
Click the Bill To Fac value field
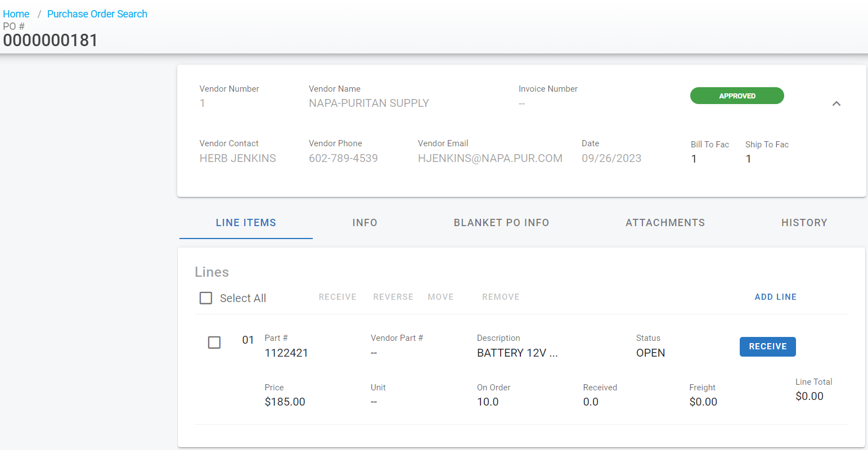(694, 159)
